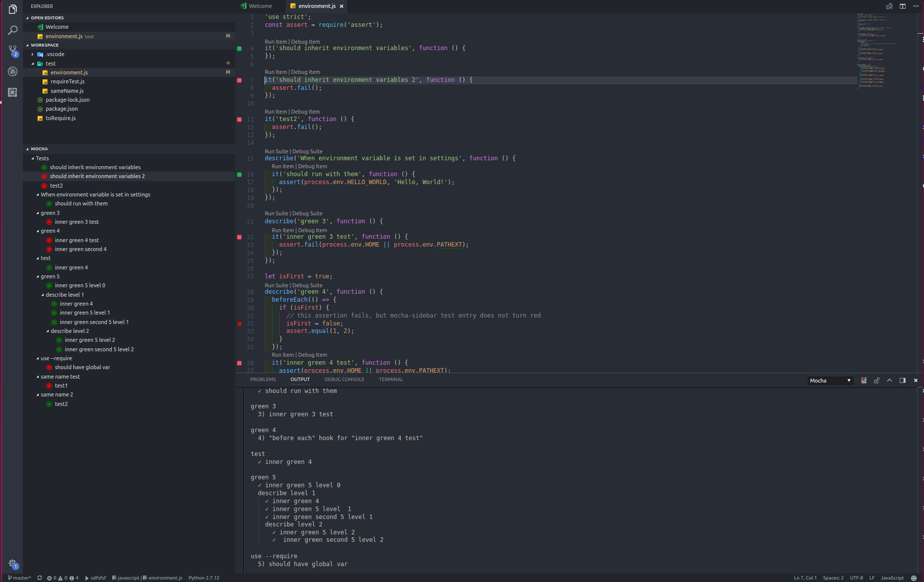Click red failed icon on line 7 gutter
The image size is (924, 582).
[239, 80]
